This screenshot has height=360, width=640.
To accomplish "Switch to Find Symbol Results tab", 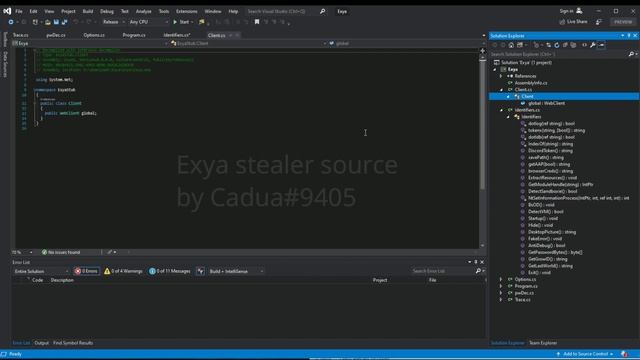I will (x=73, y=343).
